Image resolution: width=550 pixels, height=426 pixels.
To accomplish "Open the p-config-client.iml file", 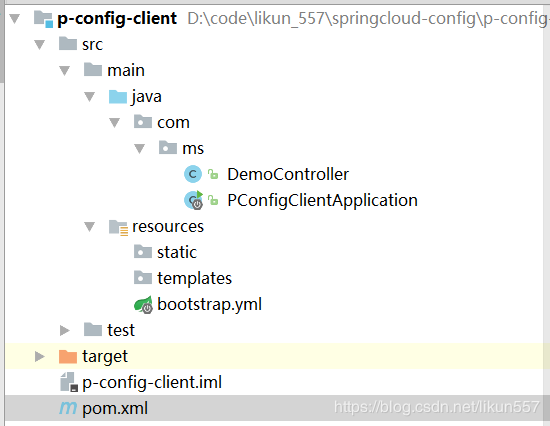I will pos(152,382).
